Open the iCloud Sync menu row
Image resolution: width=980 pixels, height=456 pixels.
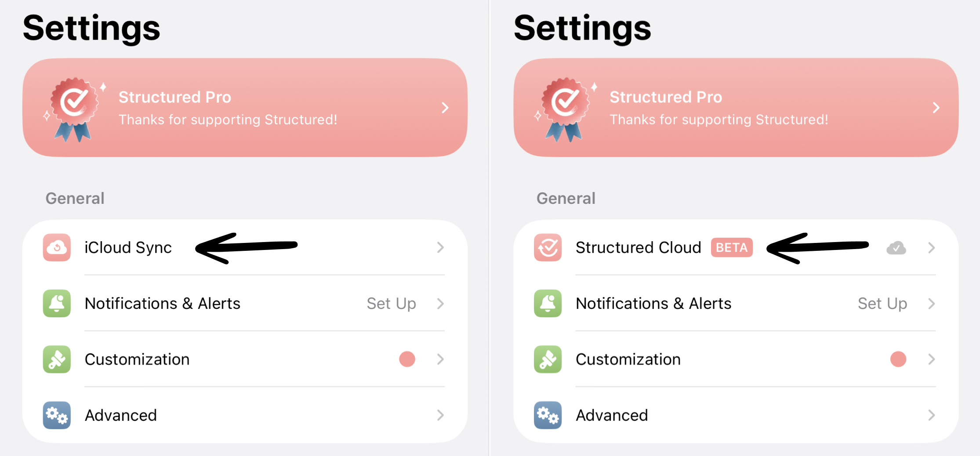245,247
